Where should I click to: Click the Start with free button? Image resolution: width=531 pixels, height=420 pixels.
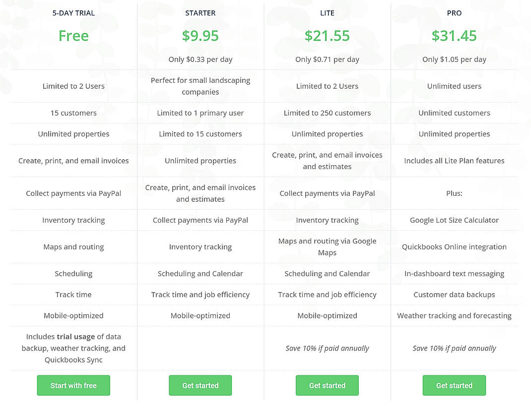(x=73, y=385)
